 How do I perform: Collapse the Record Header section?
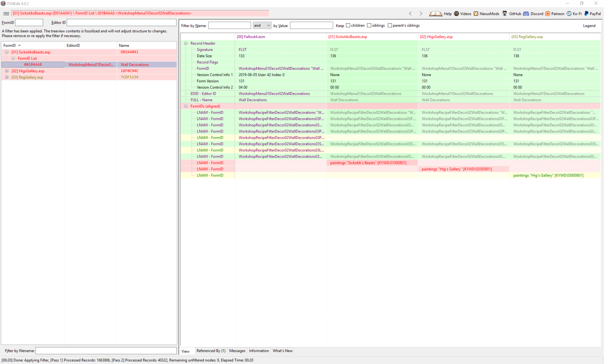(186, 43)
